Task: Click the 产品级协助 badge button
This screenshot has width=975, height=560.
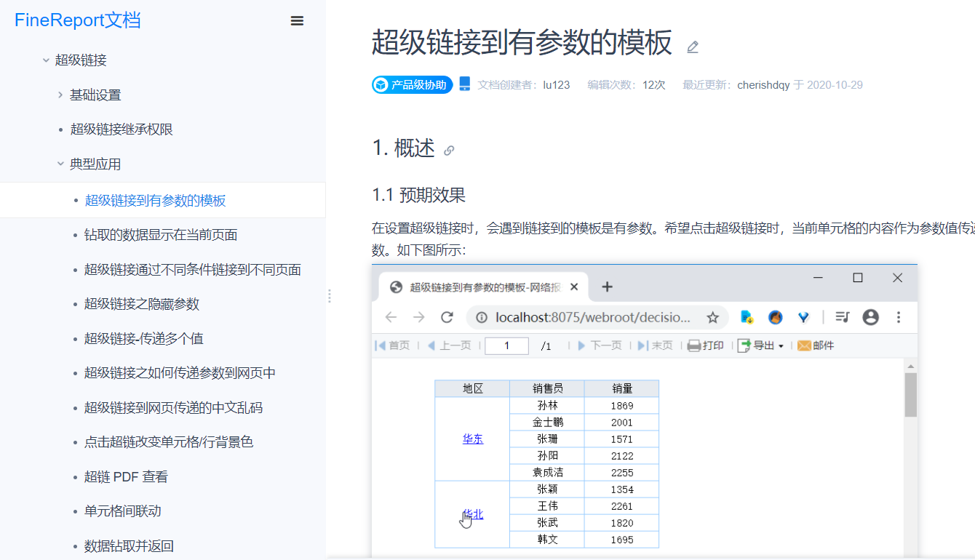Action: pos(413,85)
